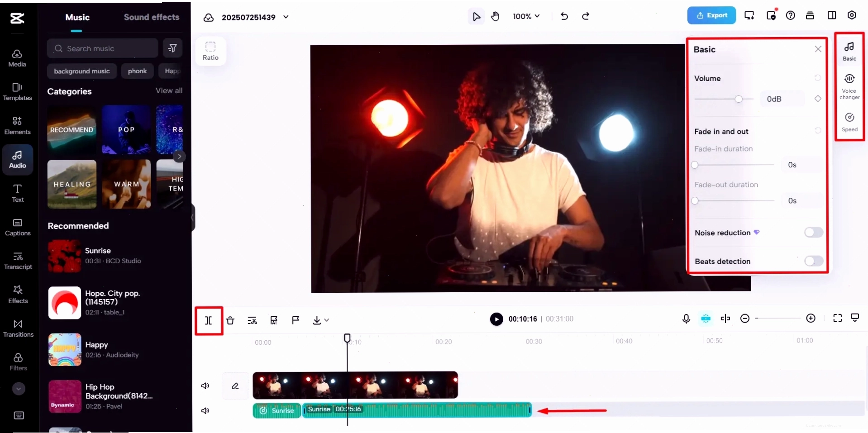
Task: Delete the selected clip with trash icon
Action: 230,320
